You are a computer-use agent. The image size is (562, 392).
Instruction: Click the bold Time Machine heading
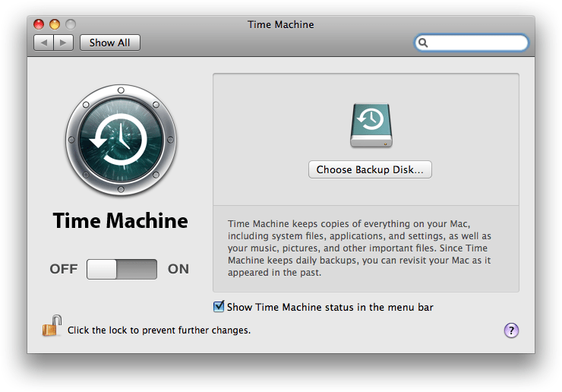pos(120,221)
